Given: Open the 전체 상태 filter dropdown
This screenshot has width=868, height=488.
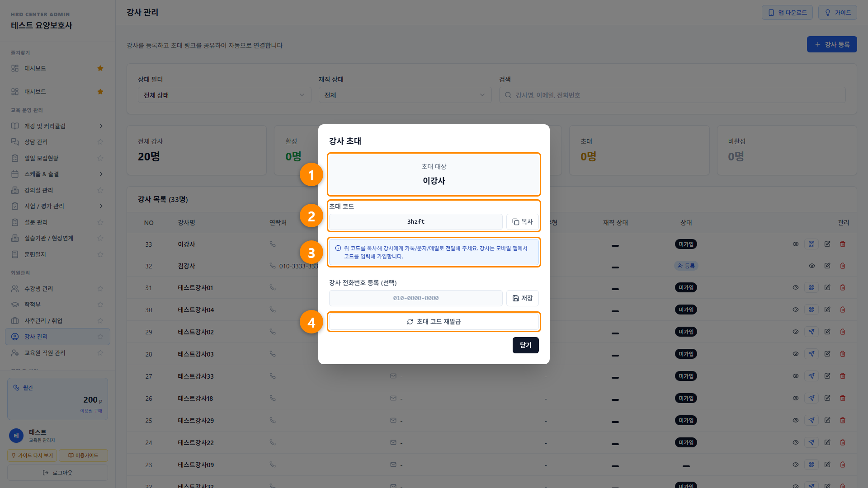Looking at the screenshot, I should coord(224,95).
